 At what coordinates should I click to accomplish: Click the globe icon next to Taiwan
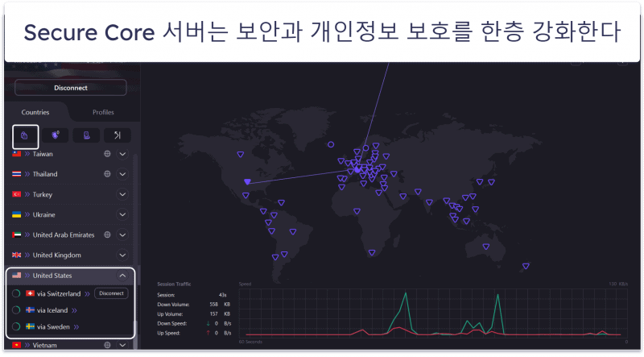pos(107,154)
